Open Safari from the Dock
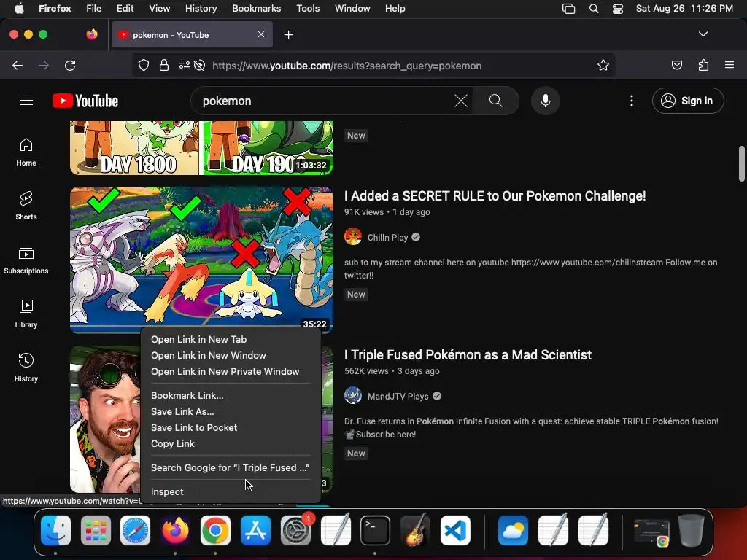The width and height of the screenshot is (747, 560). 135,530
